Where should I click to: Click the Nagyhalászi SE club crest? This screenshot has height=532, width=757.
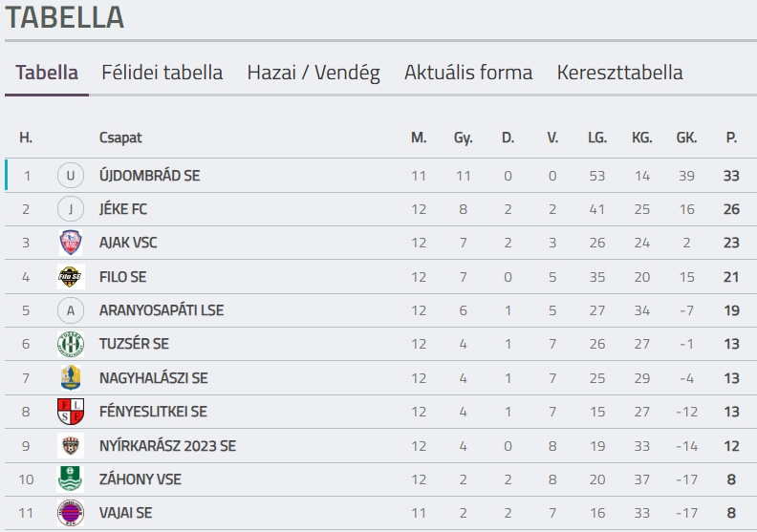(x=71, y=378)
